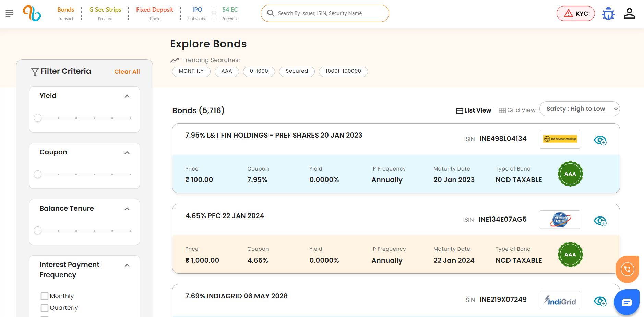Click the List View icon
This screenshot has width=644, height=317.
coord(460,111)
